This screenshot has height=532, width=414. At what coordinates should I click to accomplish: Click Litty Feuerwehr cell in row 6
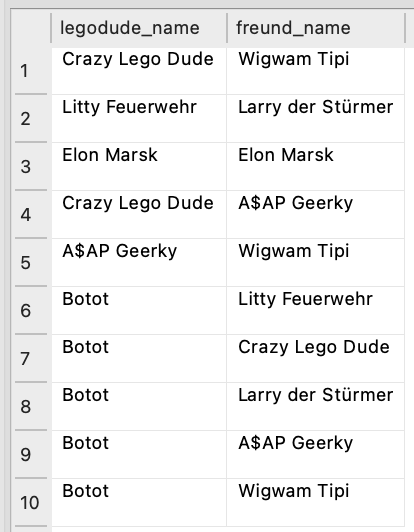coord(316,310)
